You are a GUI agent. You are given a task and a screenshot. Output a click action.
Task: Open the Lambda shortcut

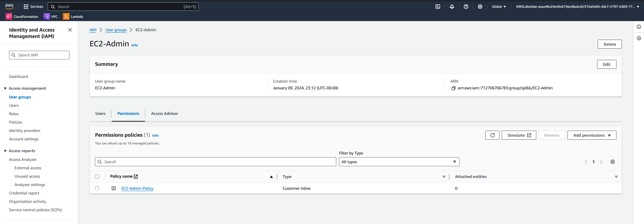pyautogui.click(x=73, y=16)
